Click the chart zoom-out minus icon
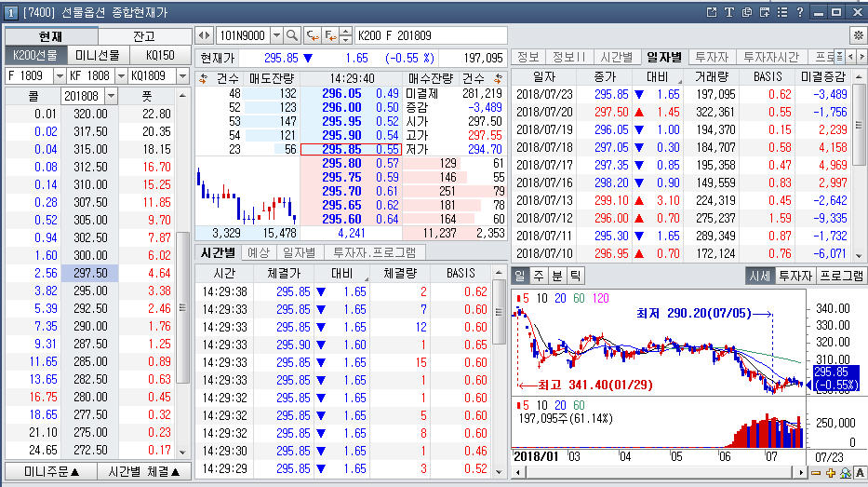The height and width of the screenshot is (487, 868). pyautogui.click(x=816, y=473)
